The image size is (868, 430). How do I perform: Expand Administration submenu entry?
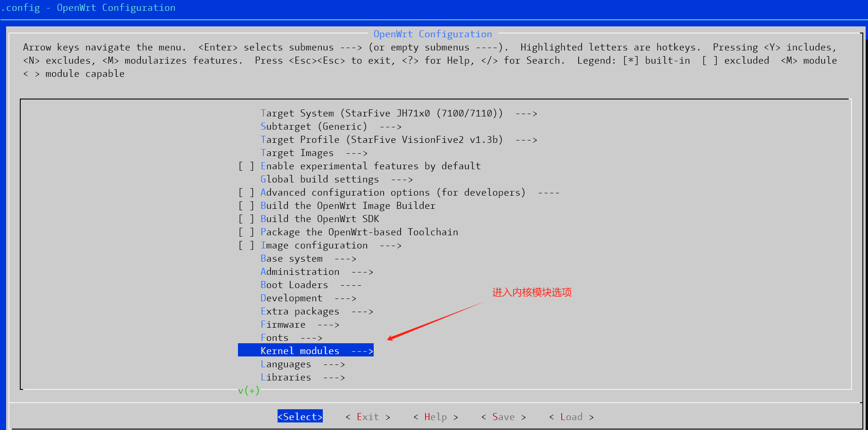[317, 272]
